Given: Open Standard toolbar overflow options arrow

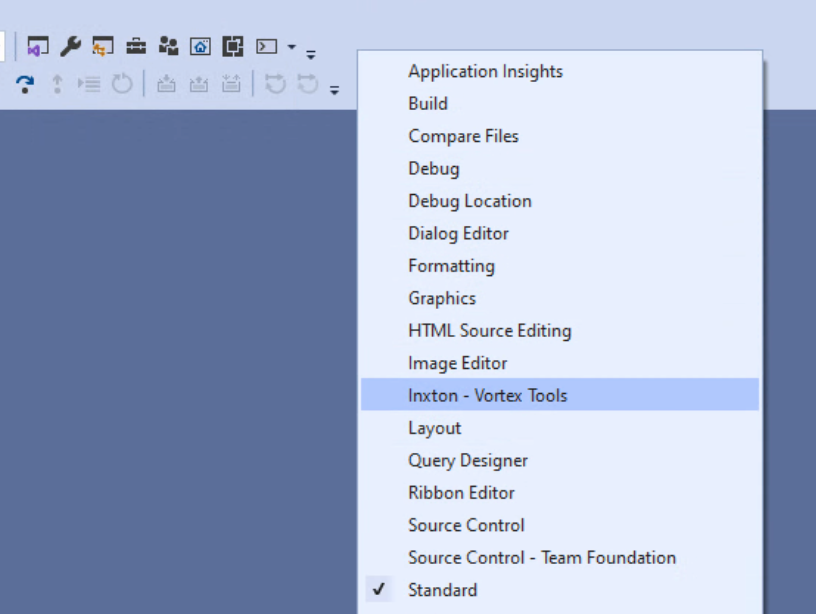Looking at the screenshot, I should tap(311, 54).
